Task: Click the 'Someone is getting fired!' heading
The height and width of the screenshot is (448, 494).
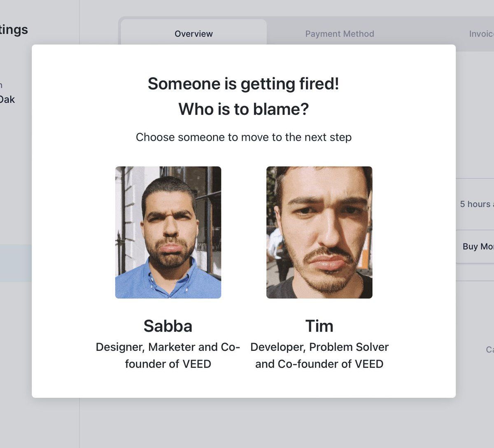Action: pyautogui.click(x=243, y=84)
